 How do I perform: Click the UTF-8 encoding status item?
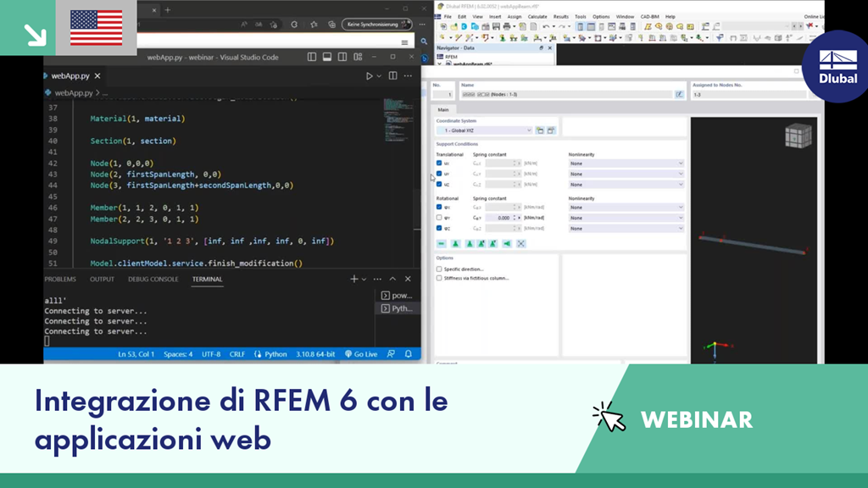pos(211,354)
